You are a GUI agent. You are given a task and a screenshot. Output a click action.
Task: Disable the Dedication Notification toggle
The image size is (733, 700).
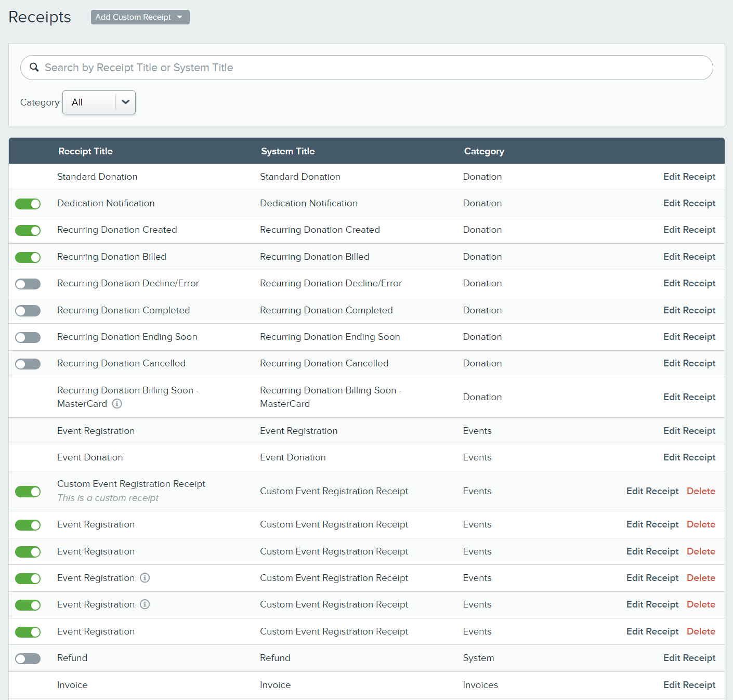28,204
